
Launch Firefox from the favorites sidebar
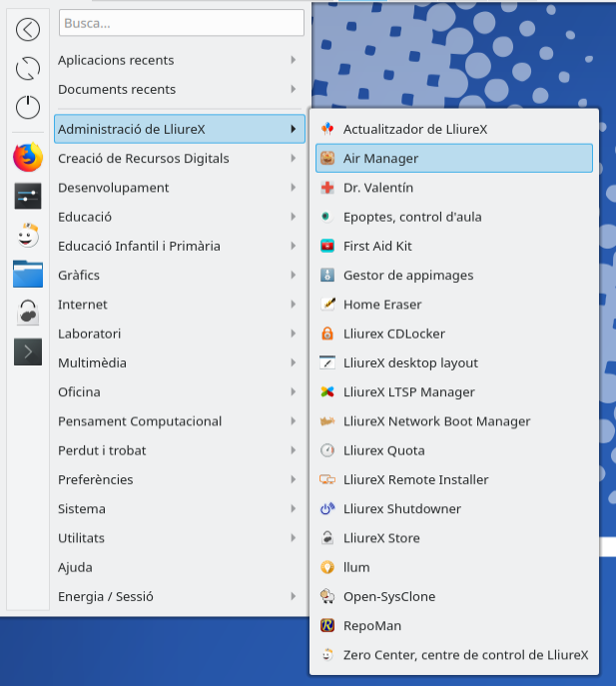28,157
